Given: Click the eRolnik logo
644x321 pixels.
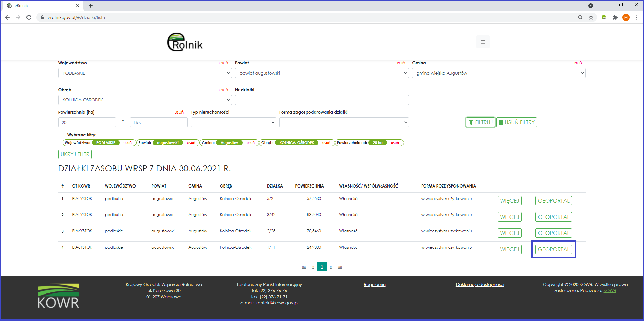Looking at the screenshot, I should (185, 42).
